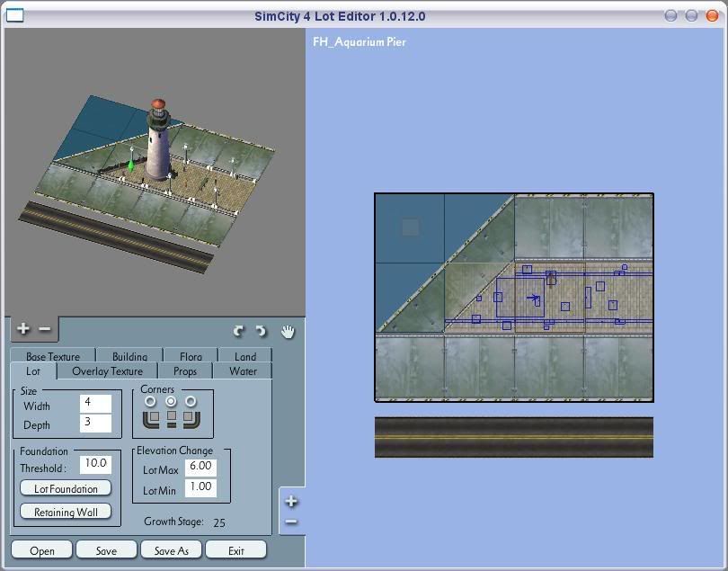
Task: Click the Lot Min elevation field
Action: point(200,488)
